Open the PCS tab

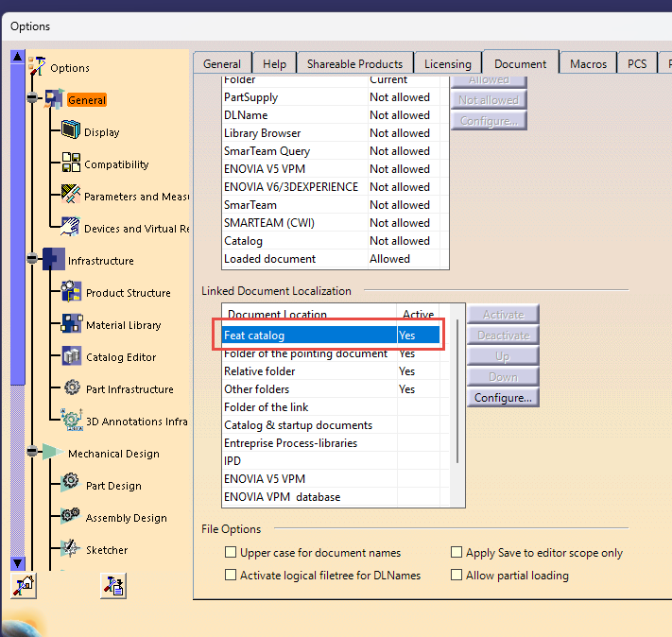click(637, 64)
